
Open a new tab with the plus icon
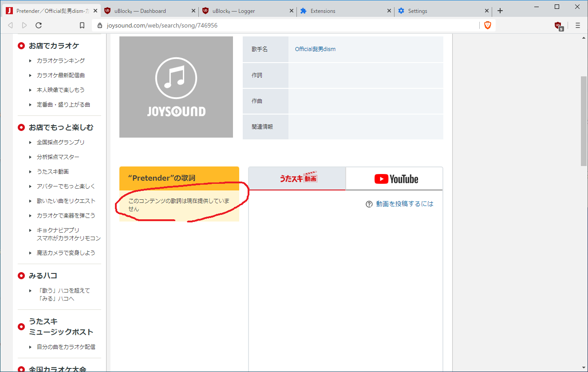[500, 10]
